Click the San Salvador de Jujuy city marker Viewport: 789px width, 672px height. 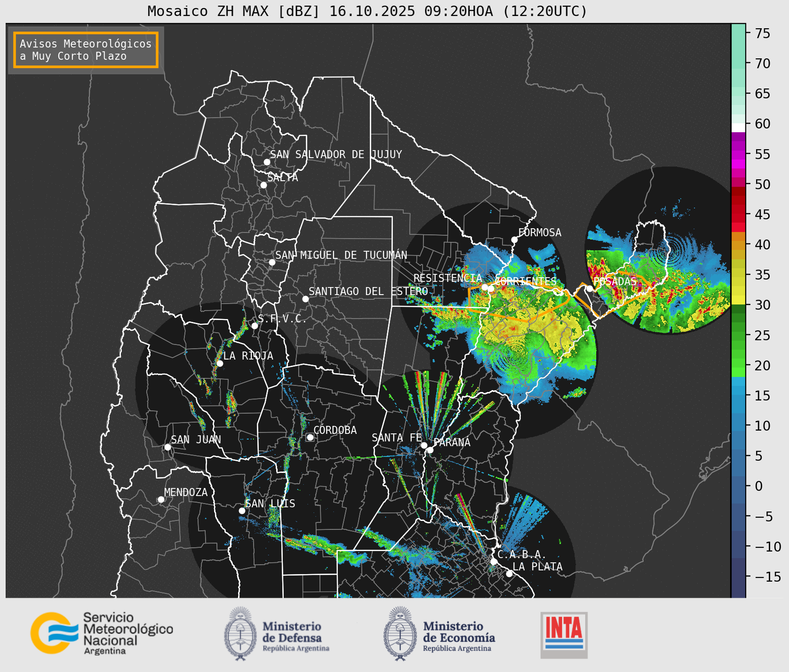click(x=267, y=162)
